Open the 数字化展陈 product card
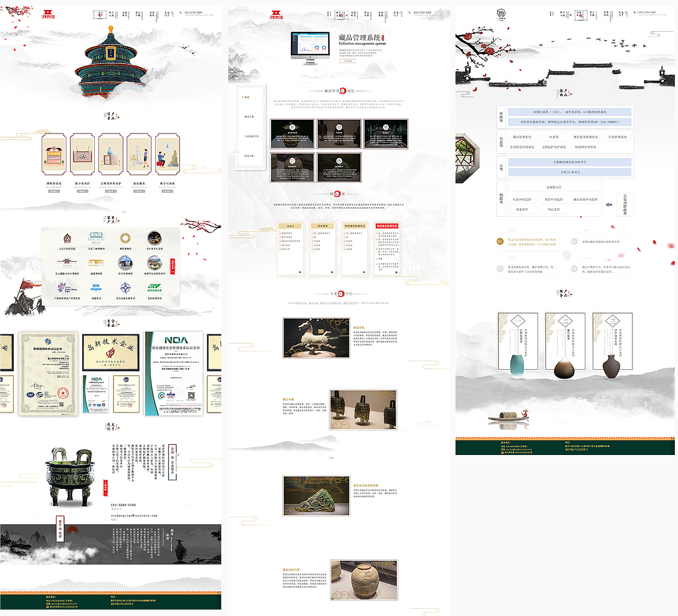This screenshot has height=616, width=678. (168, 154)
